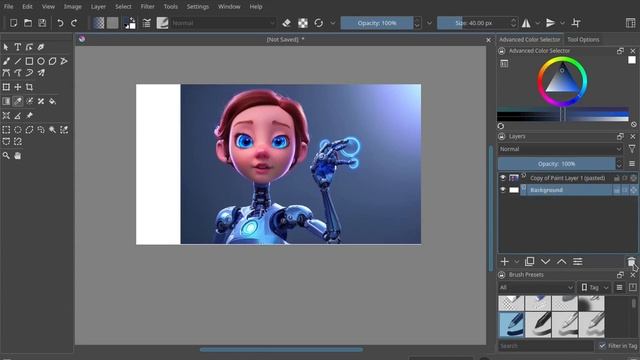
Task: Select the Line tool
Action: click(18, 61)
